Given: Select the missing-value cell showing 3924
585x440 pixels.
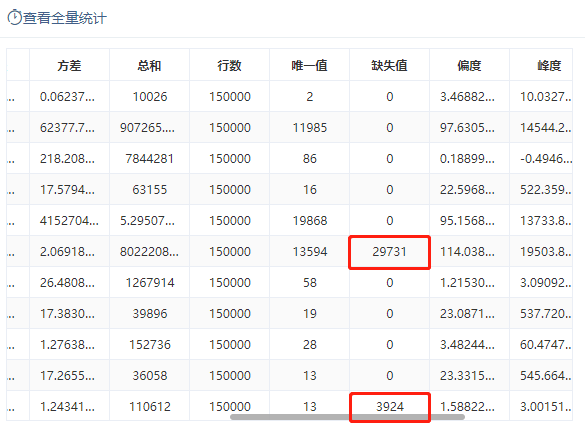Looking at the screenshot, I should click(x=390, y=406).
